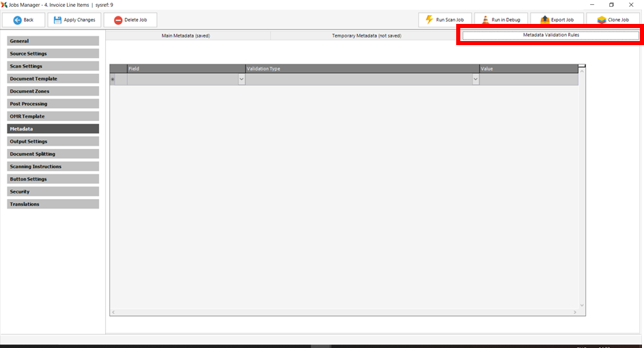Go to Source Settings section
The image size is (644, 348).
point(53,53)
